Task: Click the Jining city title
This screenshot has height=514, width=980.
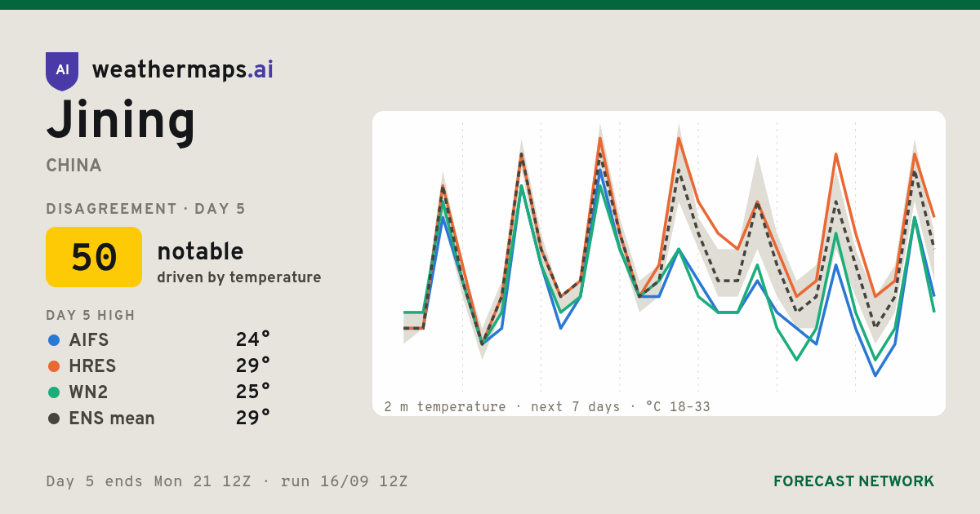Action: click(121, 121)
